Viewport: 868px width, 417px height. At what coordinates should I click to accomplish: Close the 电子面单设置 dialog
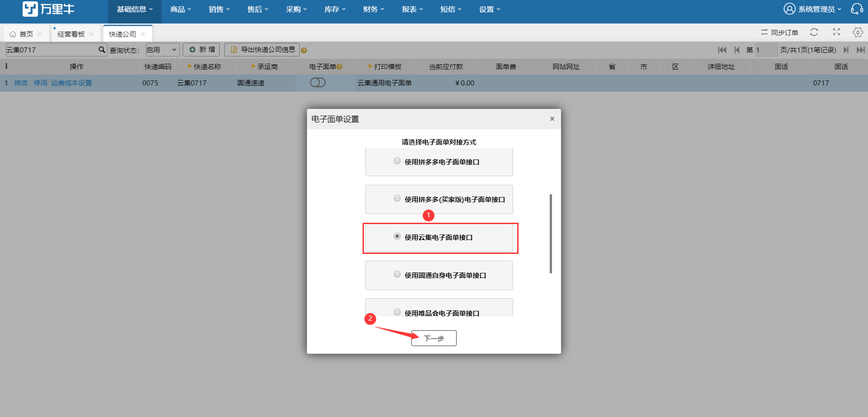552,119
